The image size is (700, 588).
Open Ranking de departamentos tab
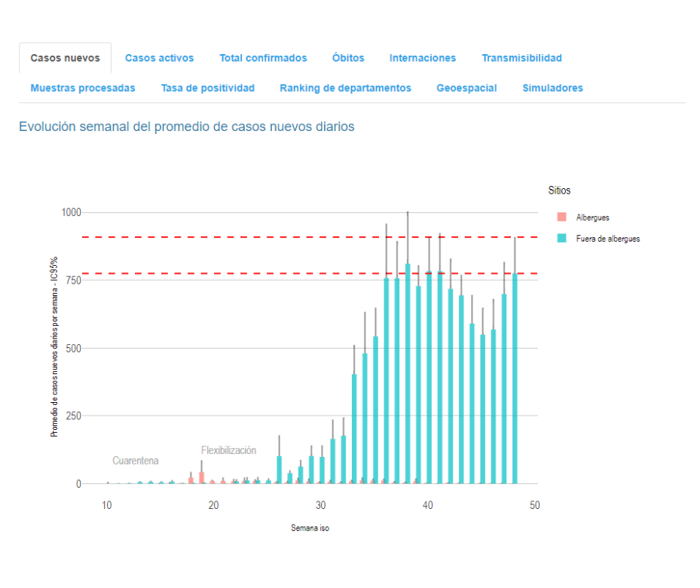[x=345, y=88]
